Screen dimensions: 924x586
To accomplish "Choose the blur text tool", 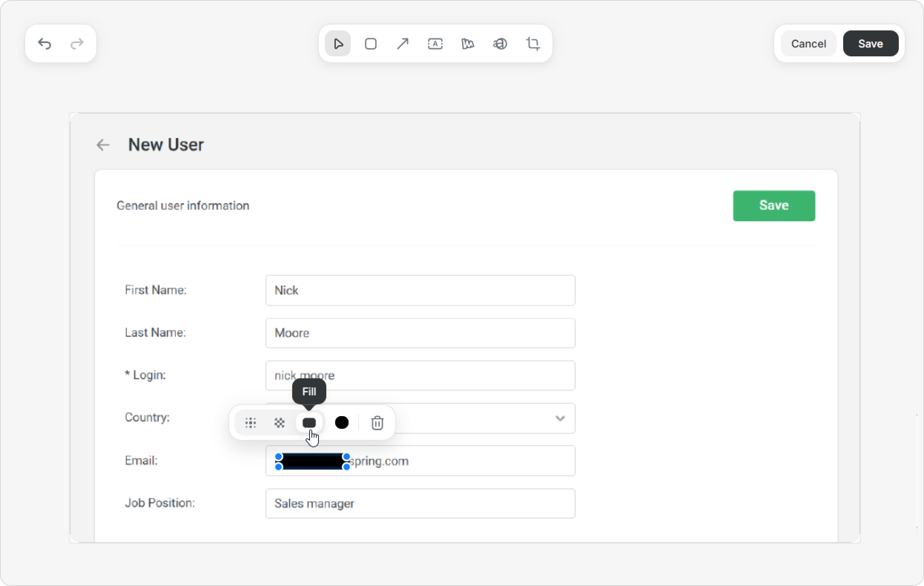I will click(500, 44).
